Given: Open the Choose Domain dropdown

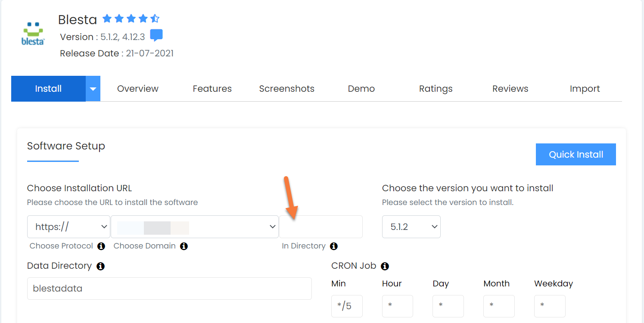Looking at the screenshot, I should [x=195, y=227].
